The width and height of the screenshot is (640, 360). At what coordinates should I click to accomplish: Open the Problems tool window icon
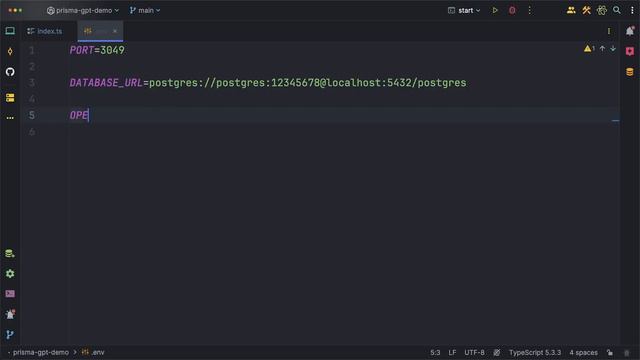10,314
